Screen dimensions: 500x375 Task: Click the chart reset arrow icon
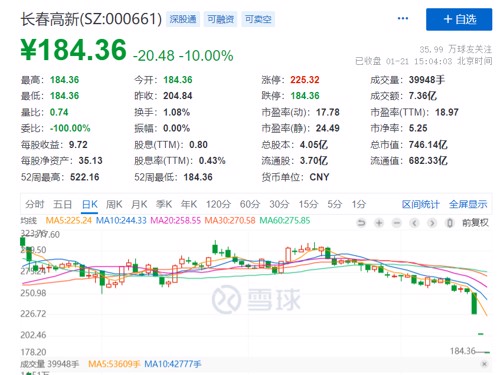pos(361,223)
